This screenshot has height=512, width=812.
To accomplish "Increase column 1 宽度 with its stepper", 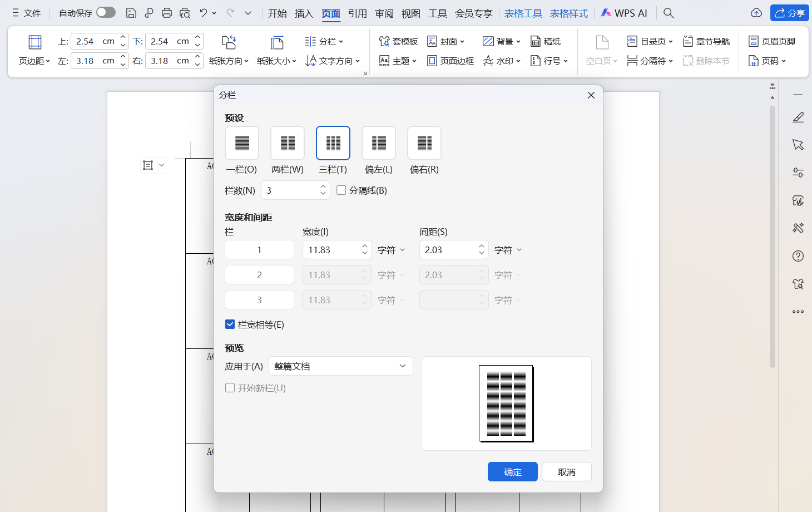I will point(364,246).
